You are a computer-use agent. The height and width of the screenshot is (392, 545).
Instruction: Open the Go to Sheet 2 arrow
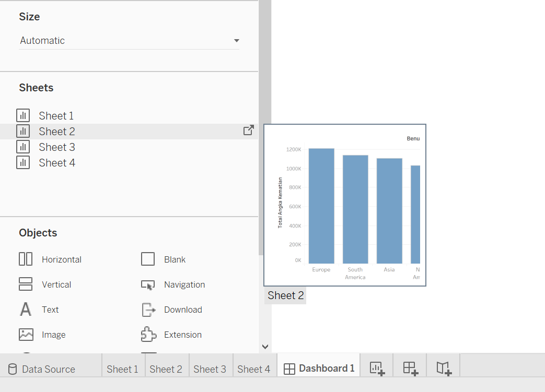click(249, 130)
